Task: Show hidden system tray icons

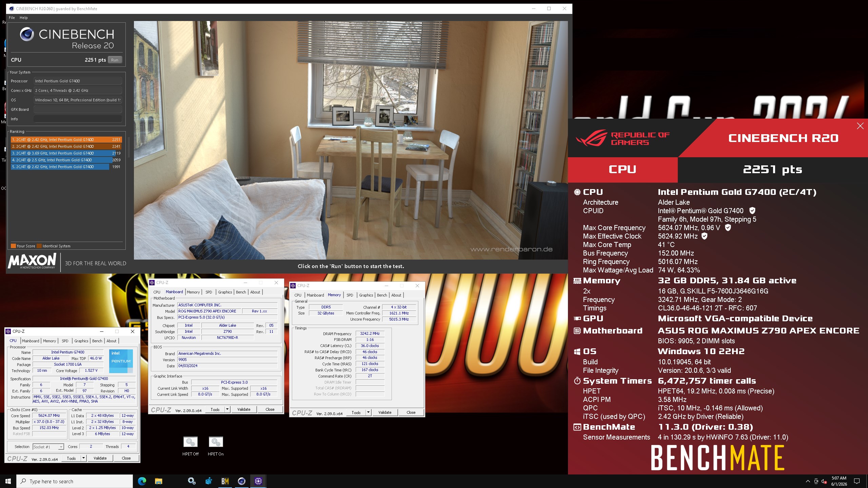Action: point(808,481)
